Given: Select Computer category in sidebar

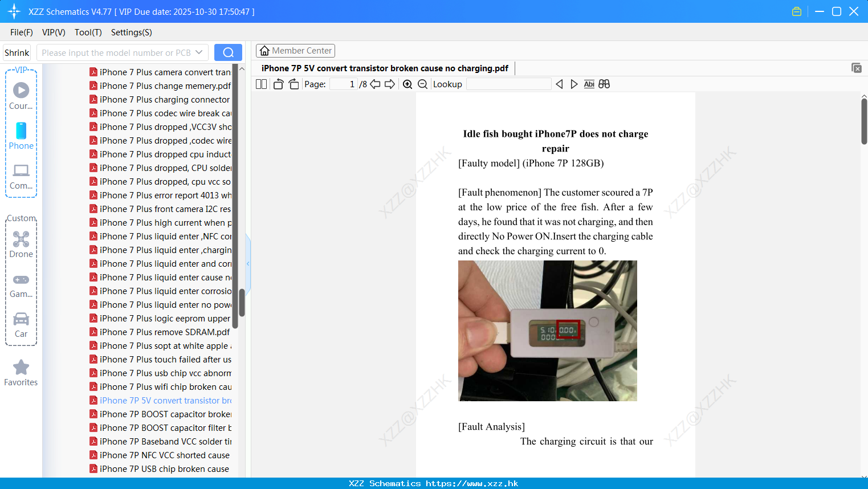Looking at the screenshot, I should [21, 176].
